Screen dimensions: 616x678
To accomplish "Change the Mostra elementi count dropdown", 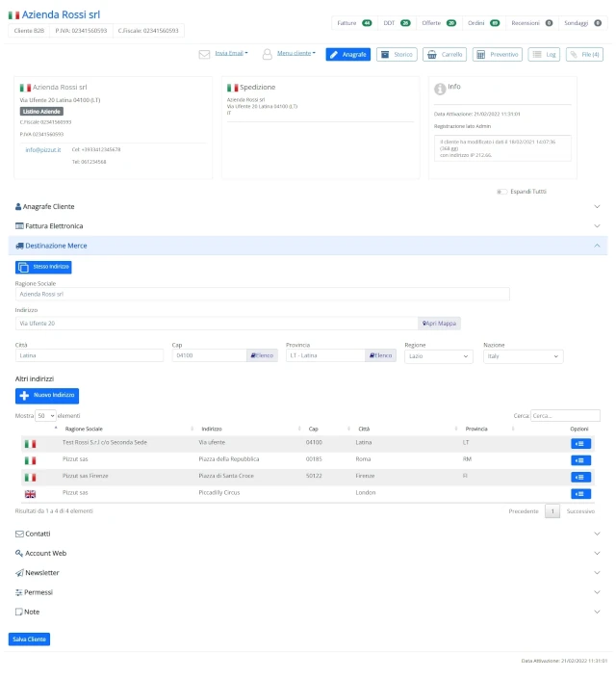I will (45, 416).
